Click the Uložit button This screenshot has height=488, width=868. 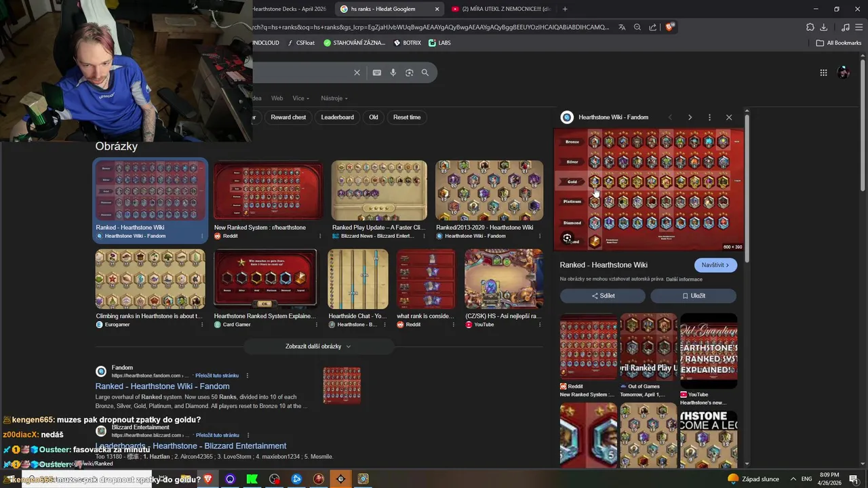[693, 296]
